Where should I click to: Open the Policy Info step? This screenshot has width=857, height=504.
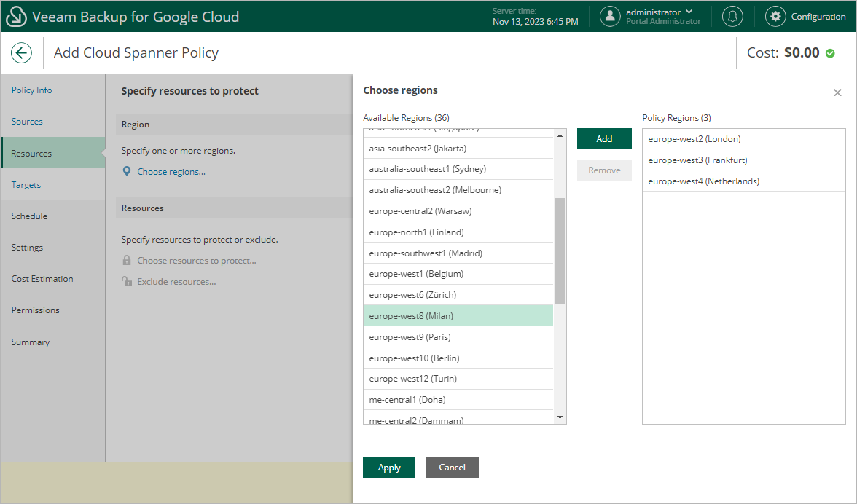coord(31,90)
